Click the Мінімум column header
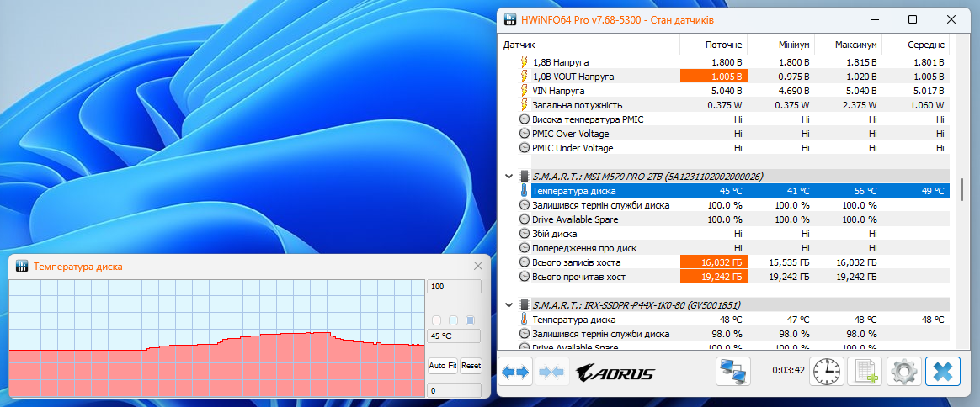This screenshot has width=980, height=407. (781, 45)
